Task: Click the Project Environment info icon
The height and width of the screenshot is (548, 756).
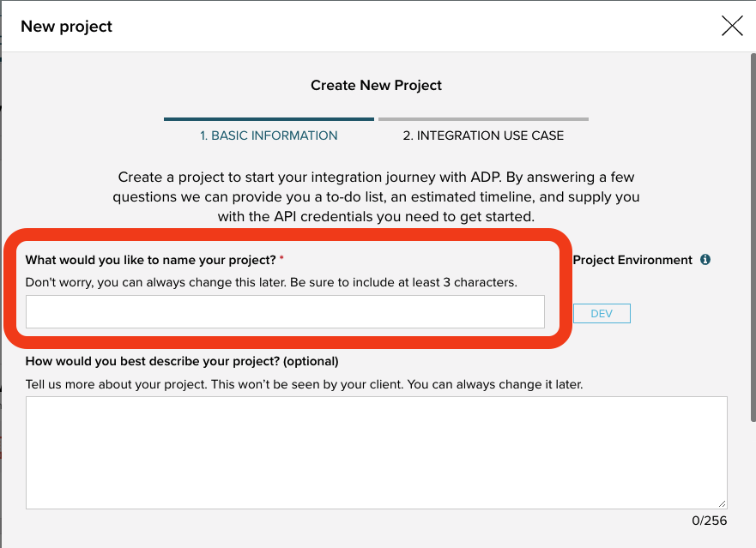Action: (705, 260)
